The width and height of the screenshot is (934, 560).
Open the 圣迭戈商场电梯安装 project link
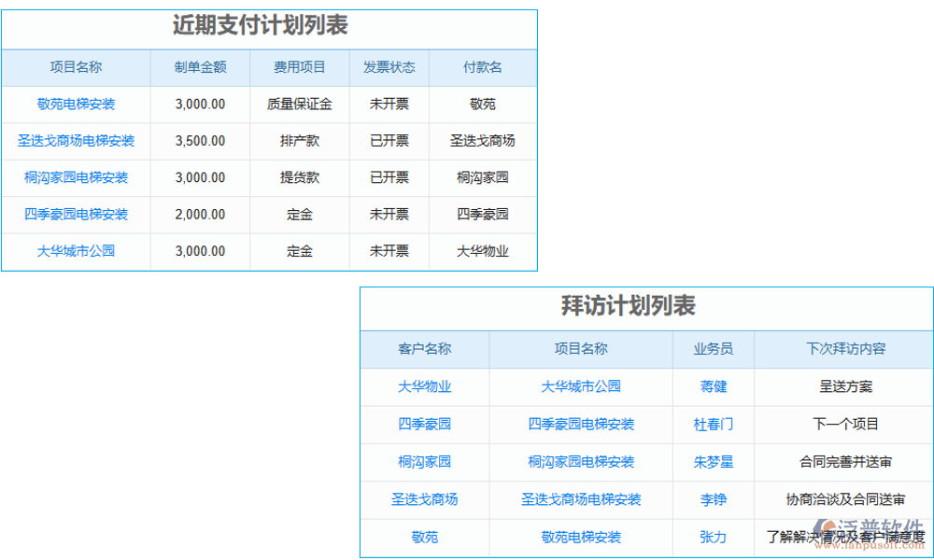[77, 141]
